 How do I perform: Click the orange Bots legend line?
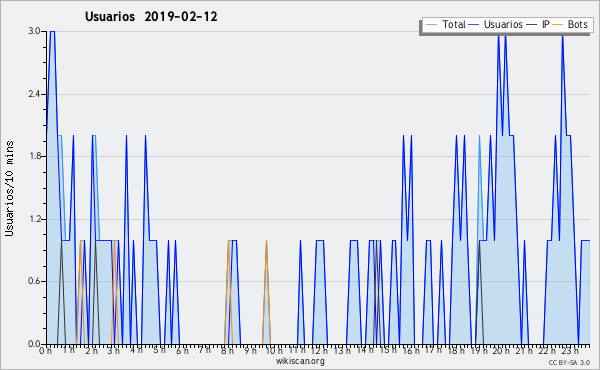click(559, 25)
